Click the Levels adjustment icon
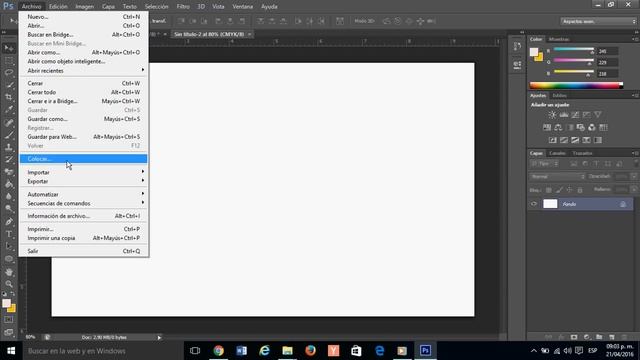Viewport: 640px width, 360px height. [564, 115]
